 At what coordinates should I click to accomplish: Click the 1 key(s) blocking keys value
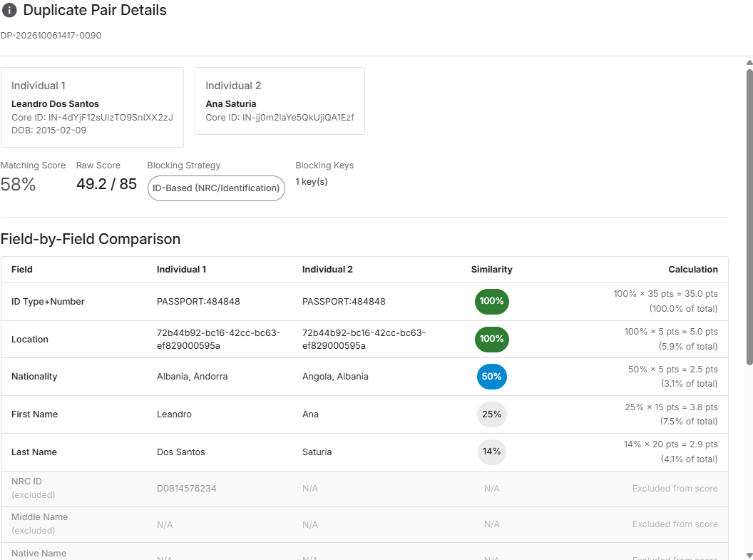[312, 181]
